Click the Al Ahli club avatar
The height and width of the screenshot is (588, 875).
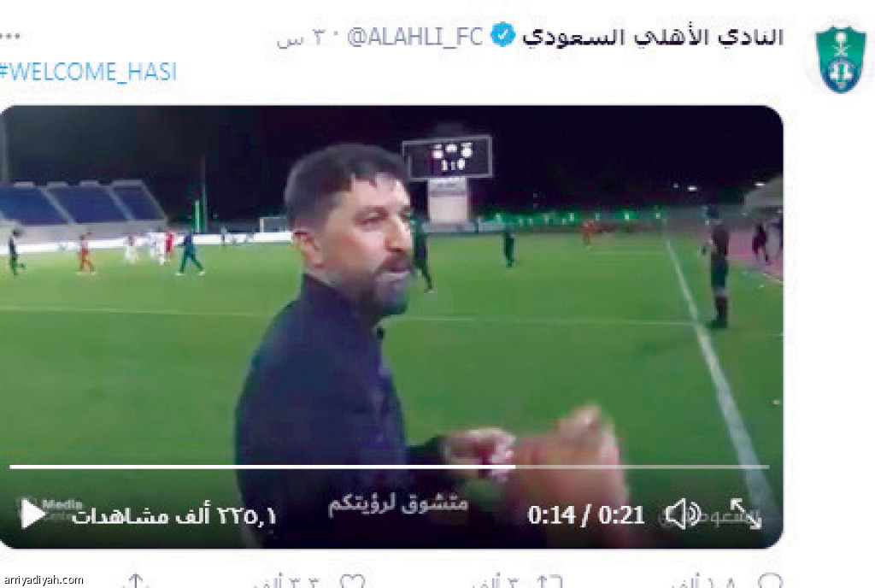click(841, 58)
